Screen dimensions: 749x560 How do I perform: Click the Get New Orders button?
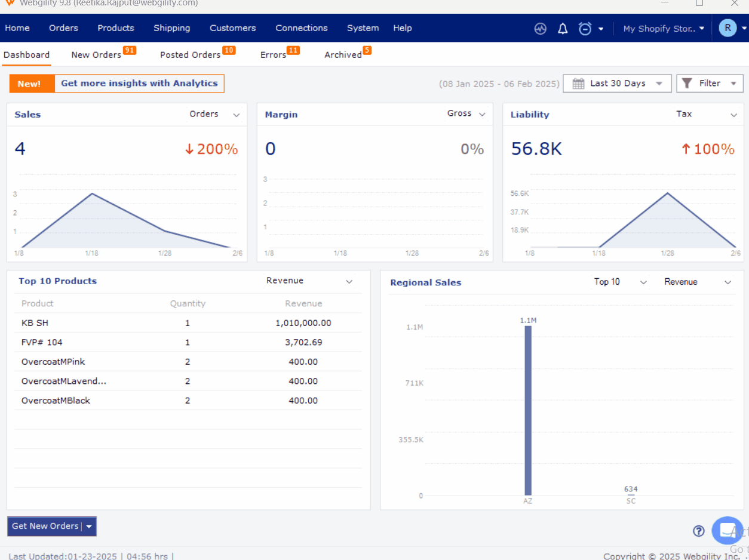pos(45,526)
